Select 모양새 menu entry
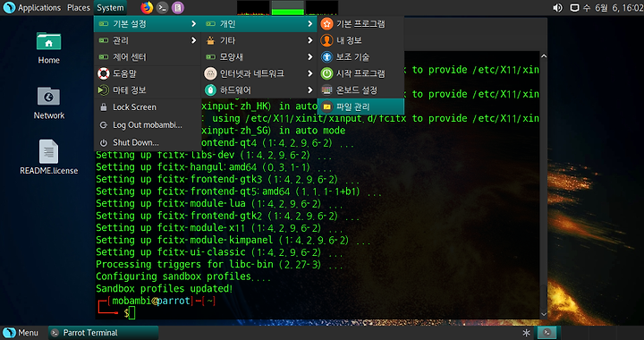The image size is (644, 340). pos(259,56)
